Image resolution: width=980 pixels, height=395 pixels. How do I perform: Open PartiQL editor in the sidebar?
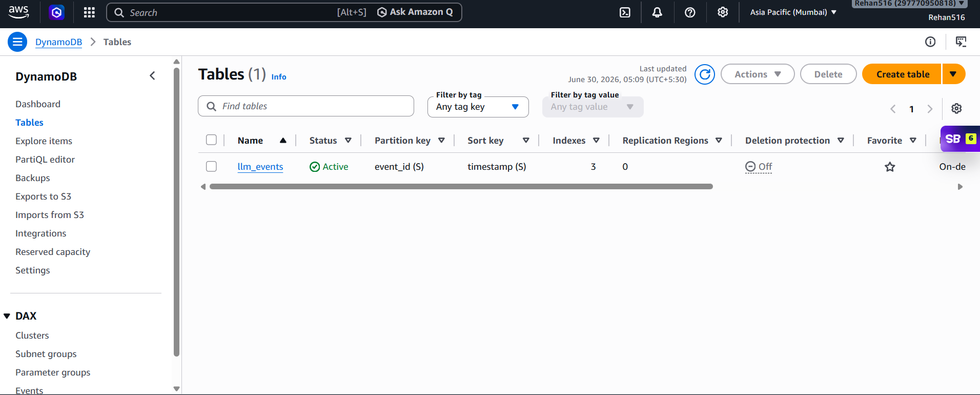(x=45, y=160)
